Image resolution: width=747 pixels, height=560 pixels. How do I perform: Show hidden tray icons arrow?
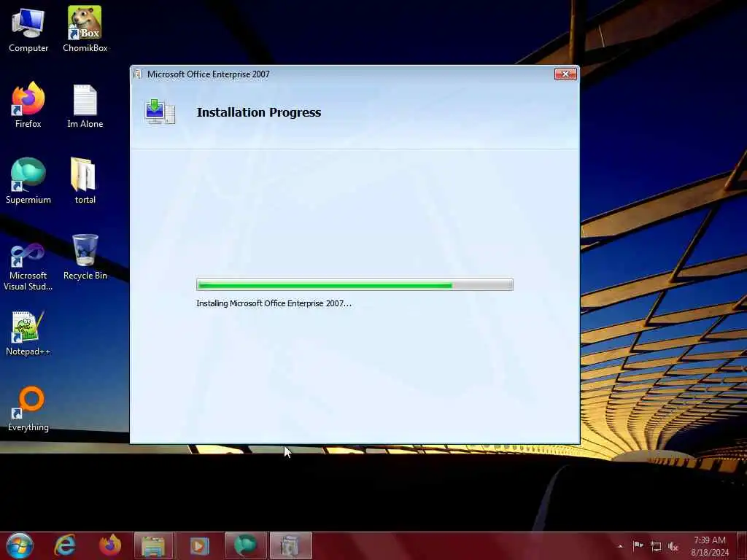pyautogui.click(x=620, y=546)
